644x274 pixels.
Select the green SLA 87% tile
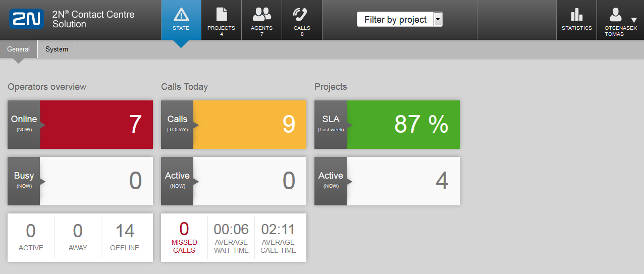[x=387, y=125]
